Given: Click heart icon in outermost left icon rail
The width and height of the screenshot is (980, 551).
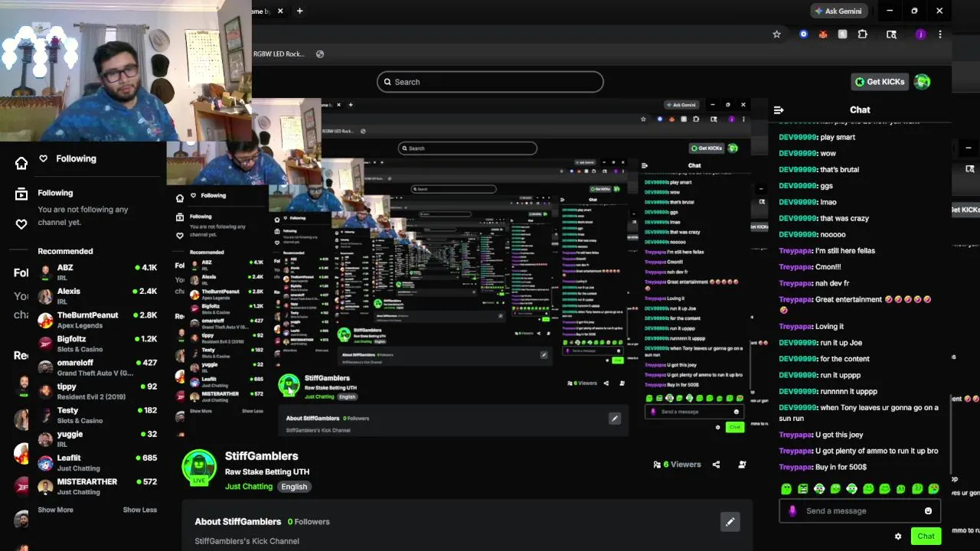Looking at the screenshot, I should point(21,224).
